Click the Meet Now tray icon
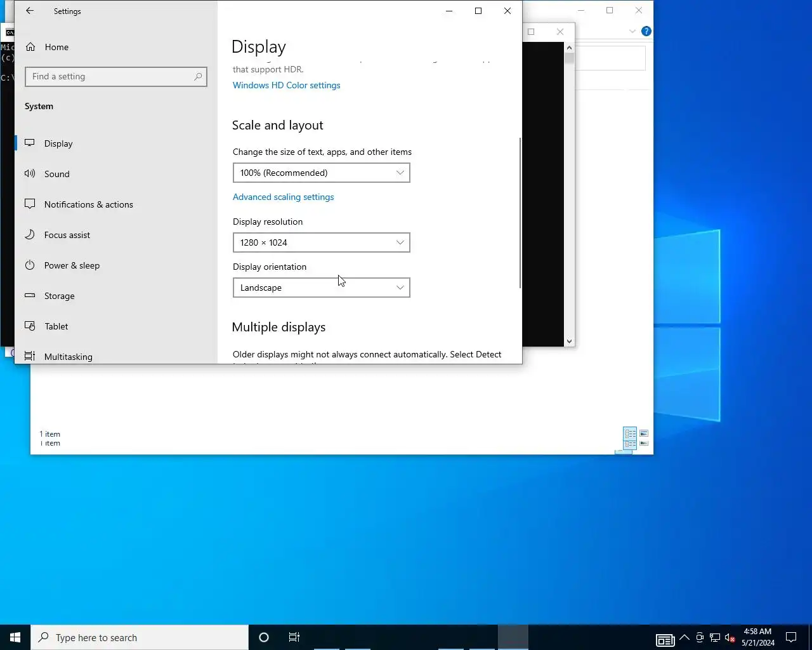The height and width of the screenshot is (650, 812). point(700,637)
